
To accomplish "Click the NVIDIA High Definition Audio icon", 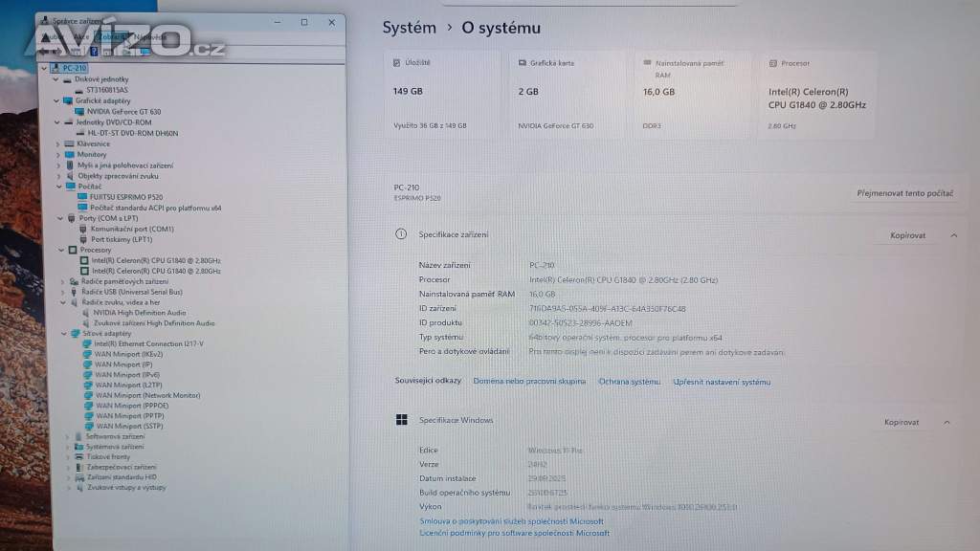I will [86, 313].
